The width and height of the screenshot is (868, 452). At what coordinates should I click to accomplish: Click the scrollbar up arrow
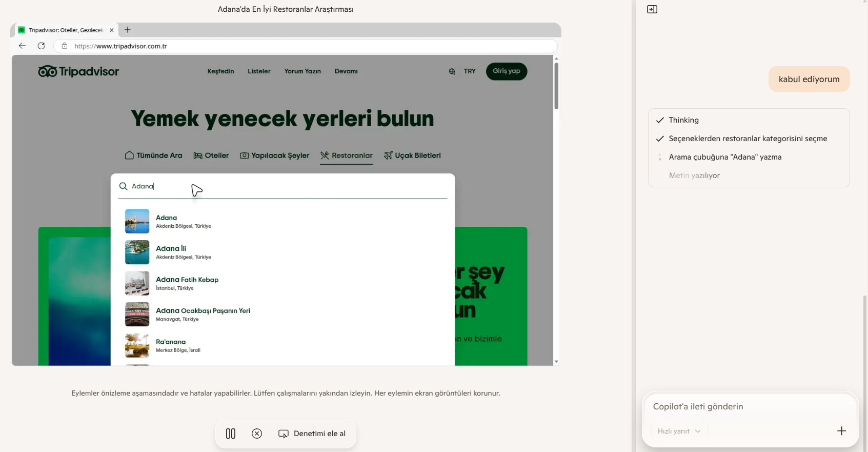point(556,58)
